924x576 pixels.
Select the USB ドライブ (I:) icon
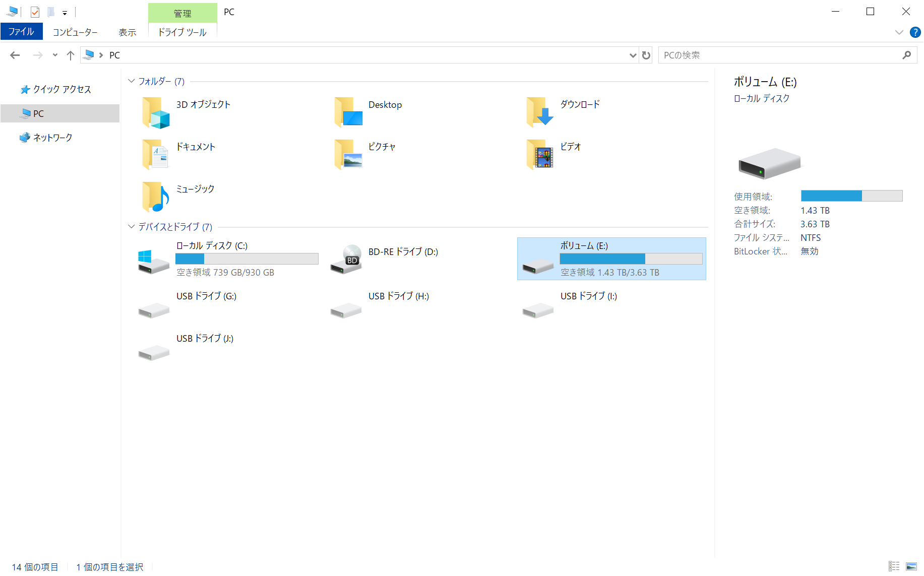click(538, 310)
